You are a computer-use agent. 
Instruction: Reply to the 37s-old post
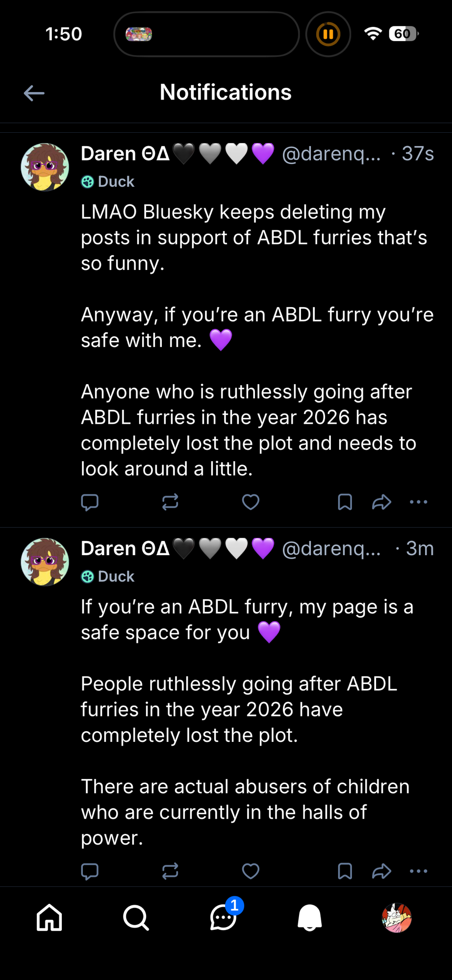(90, 502)
